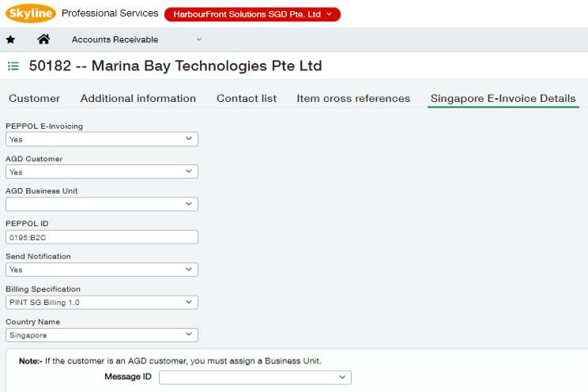This screenshot has width=588, height=392.
Task: Open the PEPPOL E-Invoicing dropdown
Action: click(101, 139)
